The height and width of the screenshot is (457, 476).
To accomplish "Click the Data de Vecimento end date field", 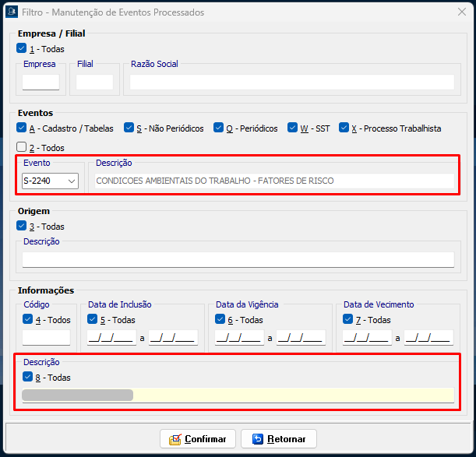I will pos(428,338).
